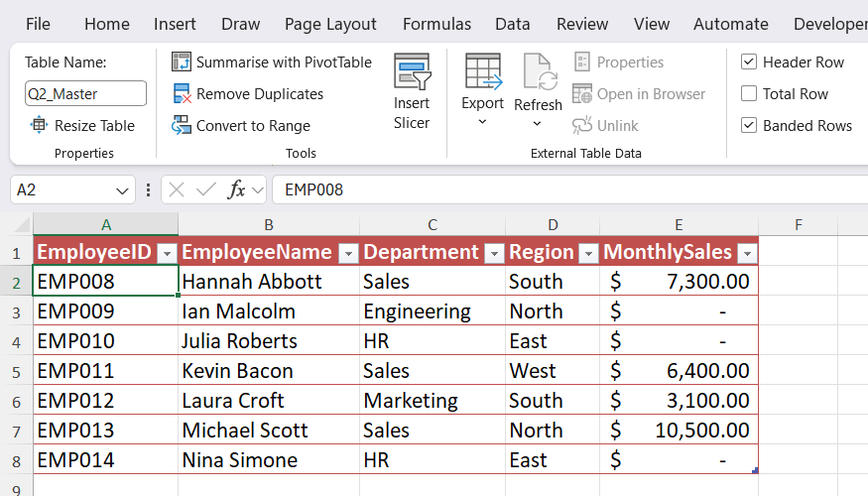Switch to the Data tab
Viewport: 868px width, 496px height.
click(x=513, y=24)
